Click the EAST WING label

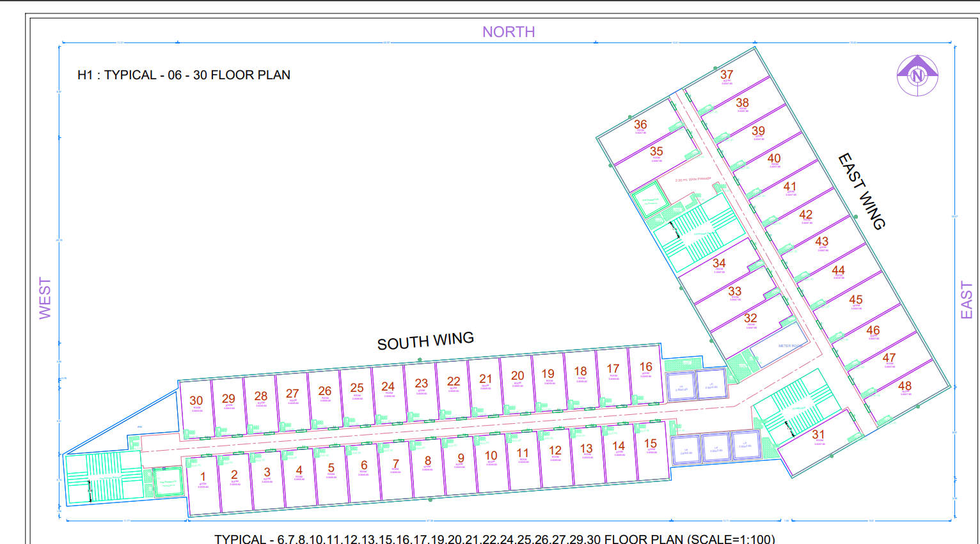tap(862, 191)
